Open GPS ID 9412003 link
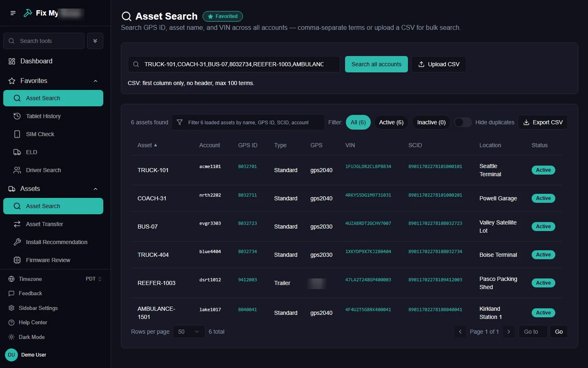 [247, 280]
